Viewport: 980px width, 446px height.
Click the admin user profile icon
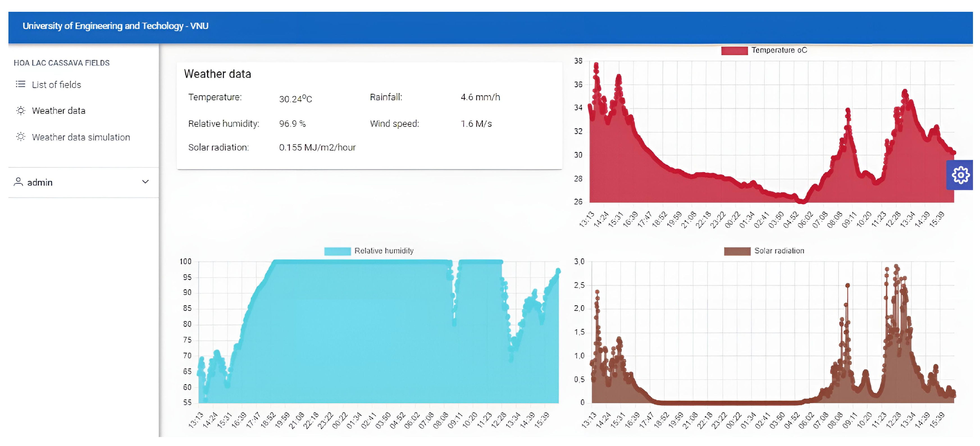pyautogui.click(x=18, y=182)
